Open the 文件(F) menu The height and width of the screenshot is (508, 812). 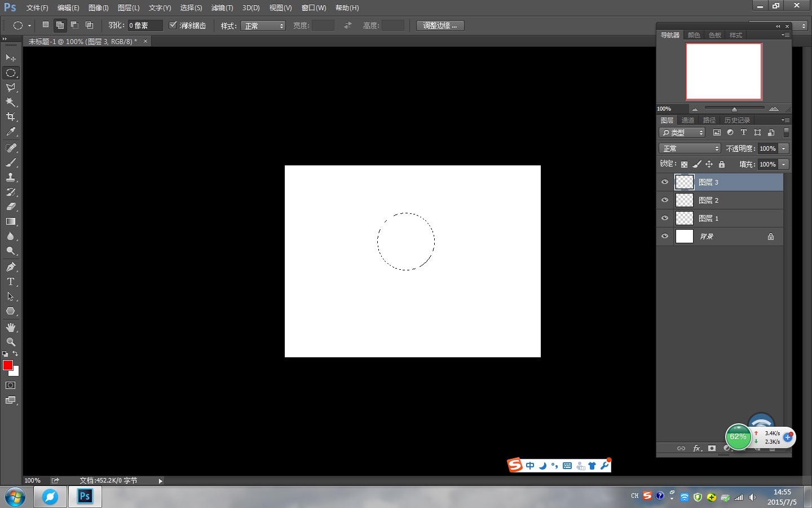pos(37,8)
